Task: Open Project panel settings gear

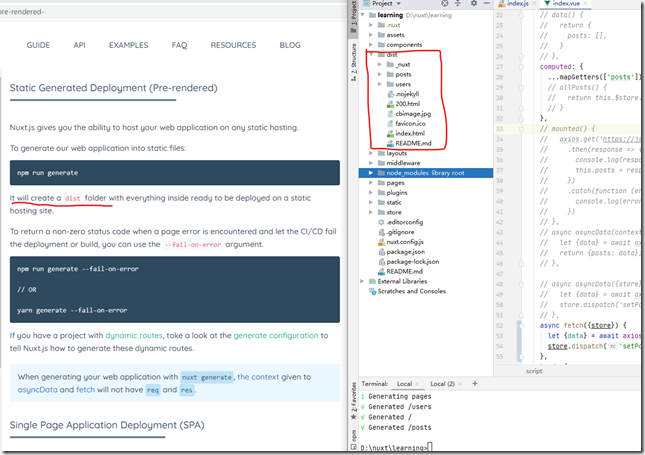Action: tap(474, 3)
